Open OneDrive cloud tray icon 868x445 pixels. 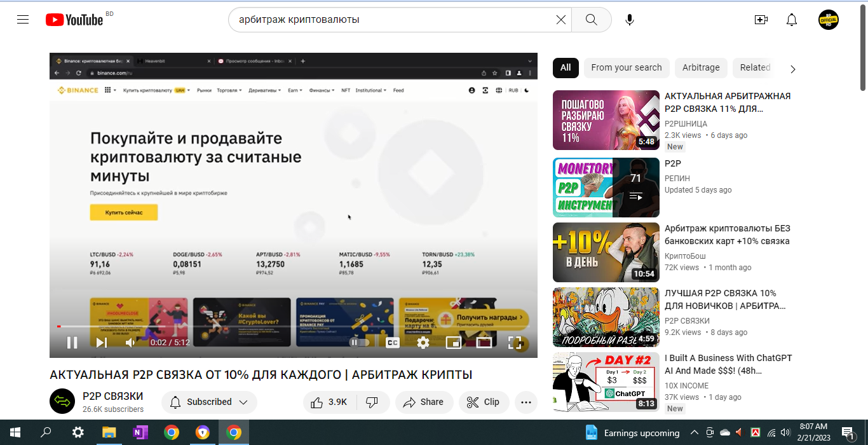(725, 432)
